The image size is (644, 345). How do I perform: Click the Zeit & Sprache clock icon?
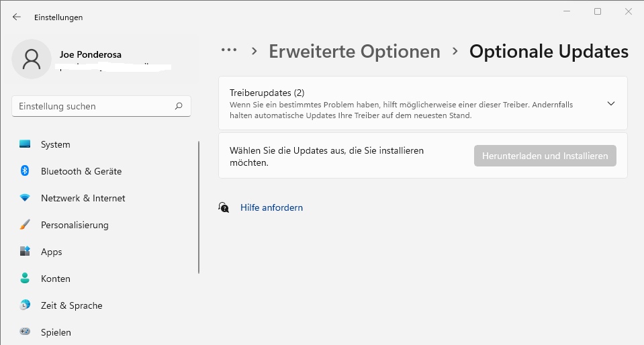(x=25, y=305)
